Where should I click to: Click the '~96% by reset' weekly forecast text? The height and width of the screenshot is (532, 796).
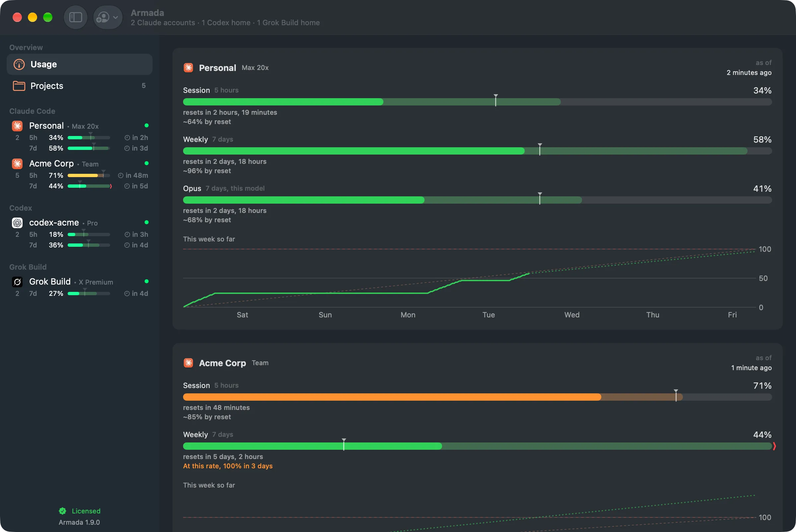[x=207, y=171]
